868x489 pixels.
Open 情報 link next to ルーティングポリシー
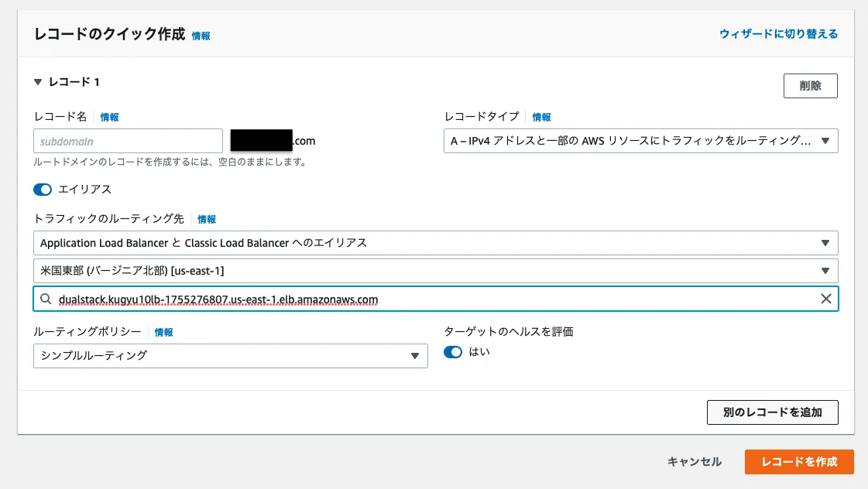pyautogui.click(x=163, y=333)
